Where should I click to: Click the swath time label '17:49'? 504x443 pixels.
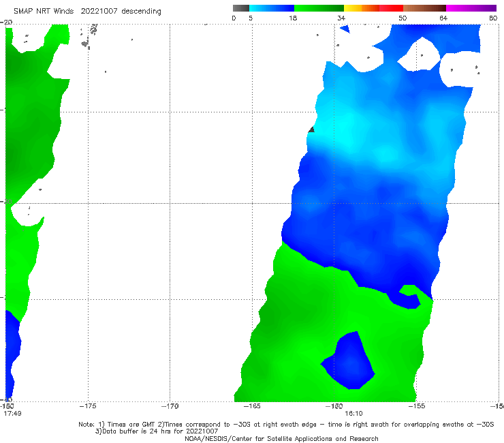coord(12,414)
